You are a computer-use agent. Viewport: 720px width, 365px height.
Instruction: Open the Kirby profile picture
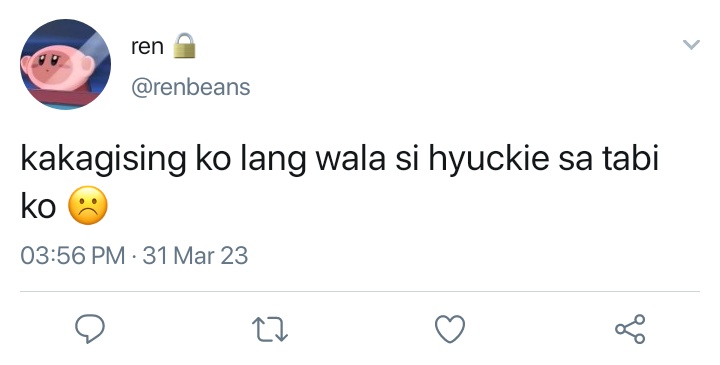[65, 64]
